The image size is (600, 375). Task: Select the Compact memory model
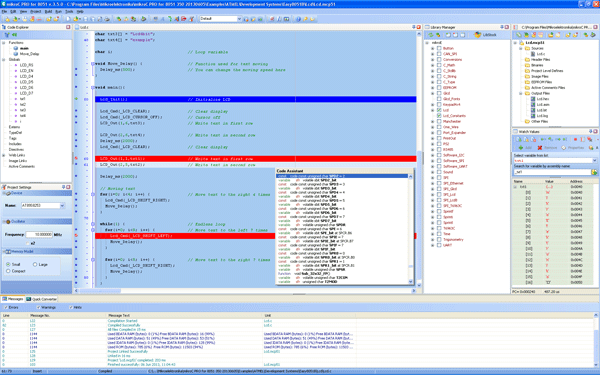[8, 271]
